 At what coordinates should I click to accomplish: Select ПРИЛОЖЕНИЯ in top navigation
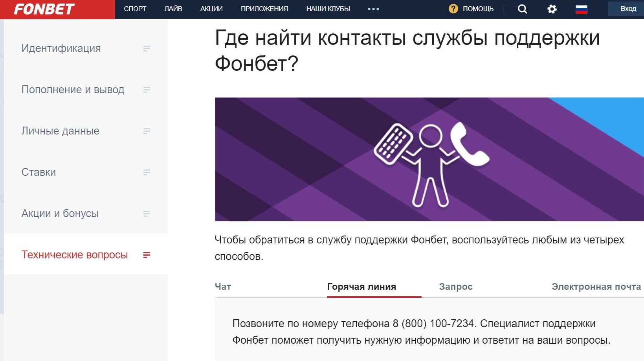[x=264, y=9]
